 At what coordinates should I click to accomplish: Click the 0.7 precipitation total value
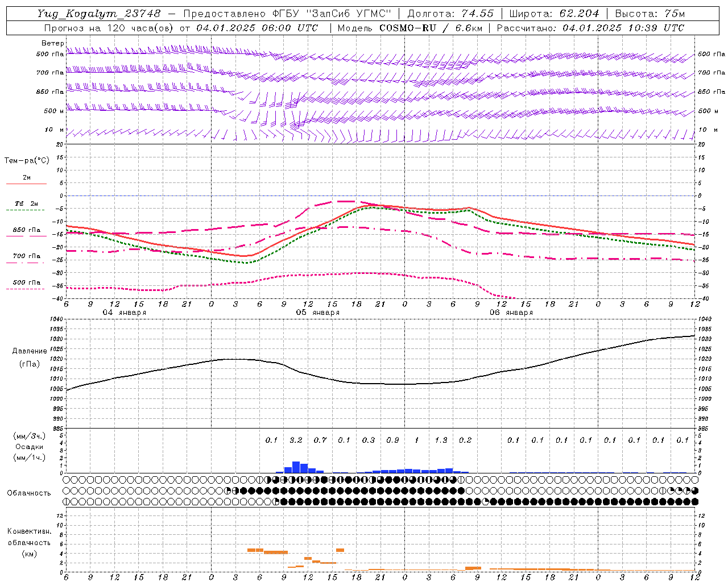tap(320, 440)
